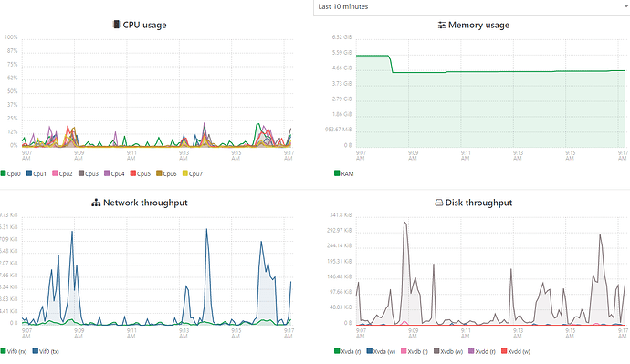Screen dimensions: 630x364
Task: Click the "953.67 MiB" memory axis label
Action: point(339,130)
